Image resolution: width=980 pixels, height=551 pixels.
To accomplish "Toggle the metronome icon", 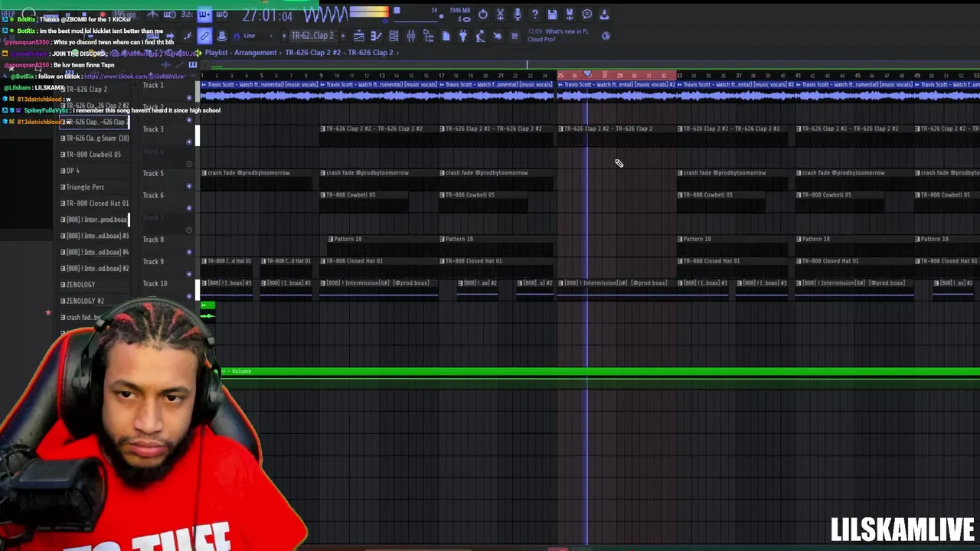I will (153, 15).
